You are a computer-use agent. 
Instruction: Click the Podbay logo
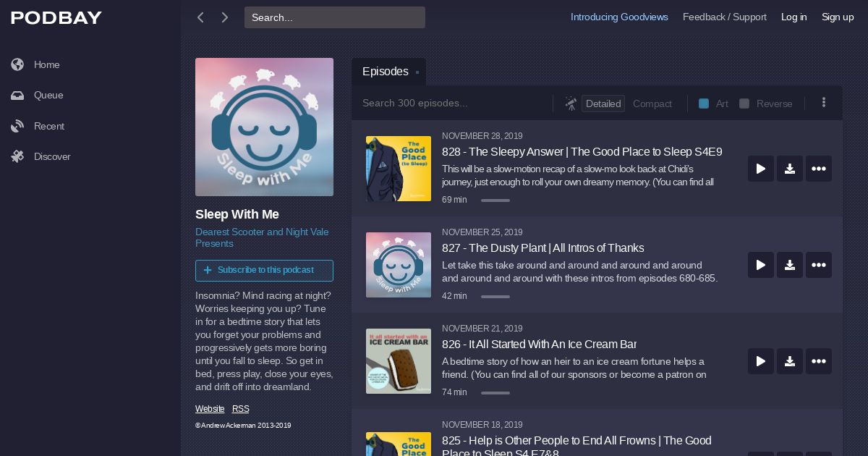56,18
